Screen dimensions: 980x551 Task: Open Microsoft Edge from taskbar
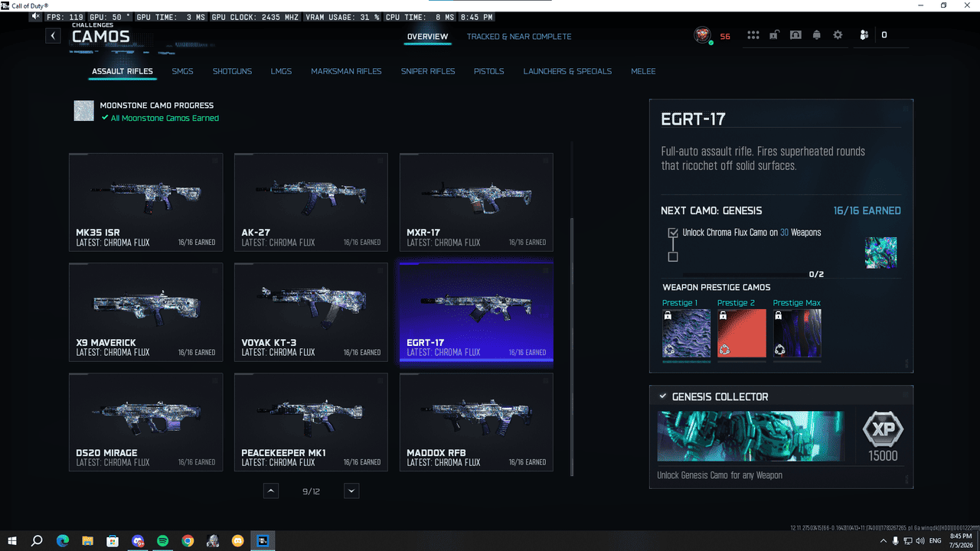pyautogui.click(x=62, y=541)
